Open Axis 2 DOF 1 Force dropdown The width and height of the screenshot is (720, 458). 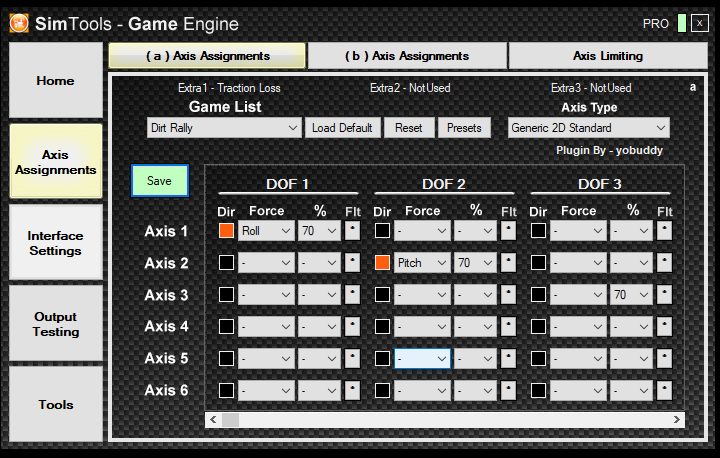(x=266, y=263)
